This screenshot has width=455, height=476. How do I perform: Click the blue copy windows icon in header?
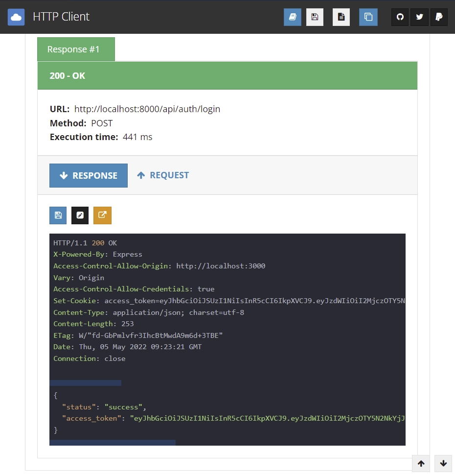[368, 17]
